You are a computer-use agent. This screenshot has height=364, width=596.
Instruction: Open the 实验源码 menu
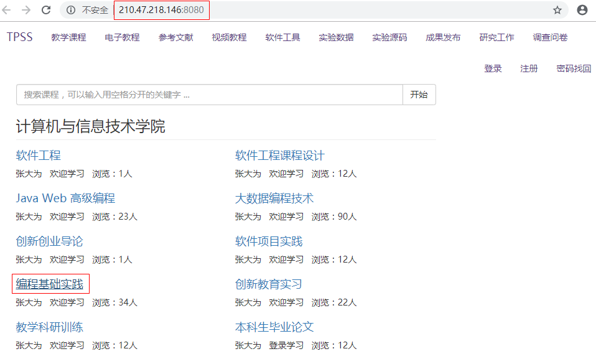[389, 37]
